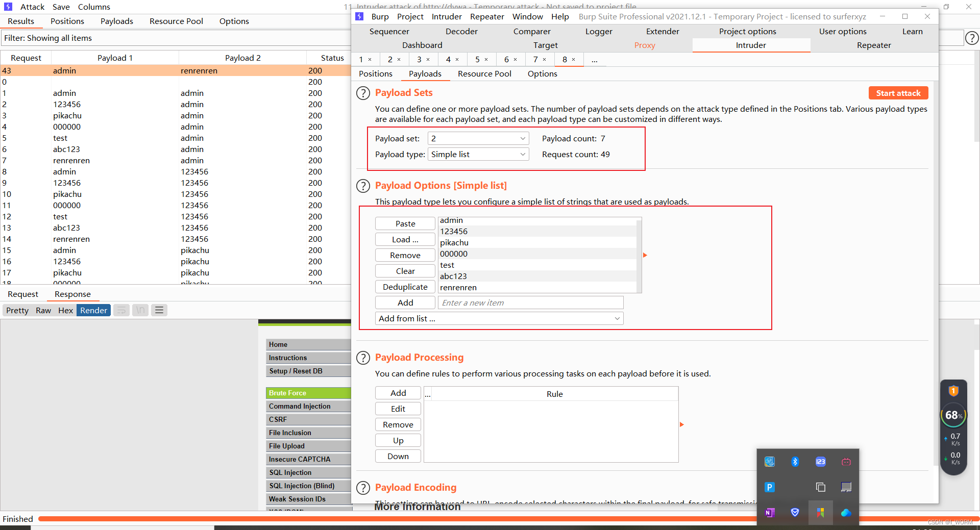980x530 pixels.
Task: Switch view to Raw
Action: [x=43, y=310]
